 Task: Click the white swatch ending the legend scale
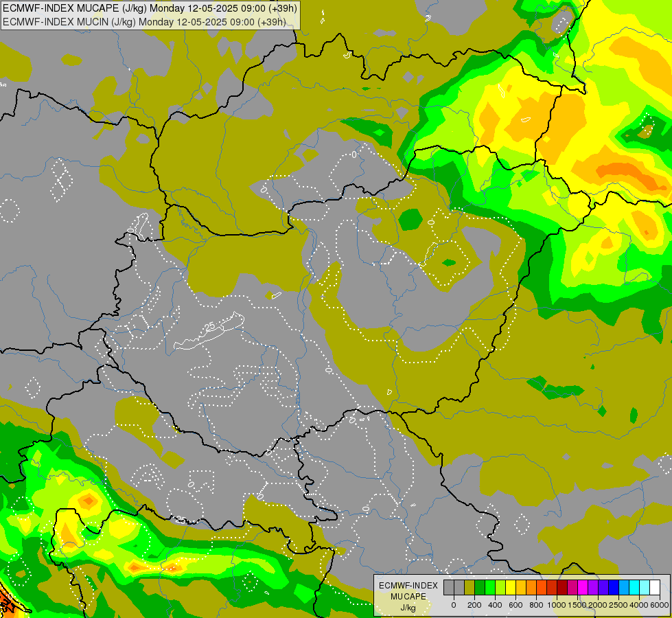coord(656,588)
